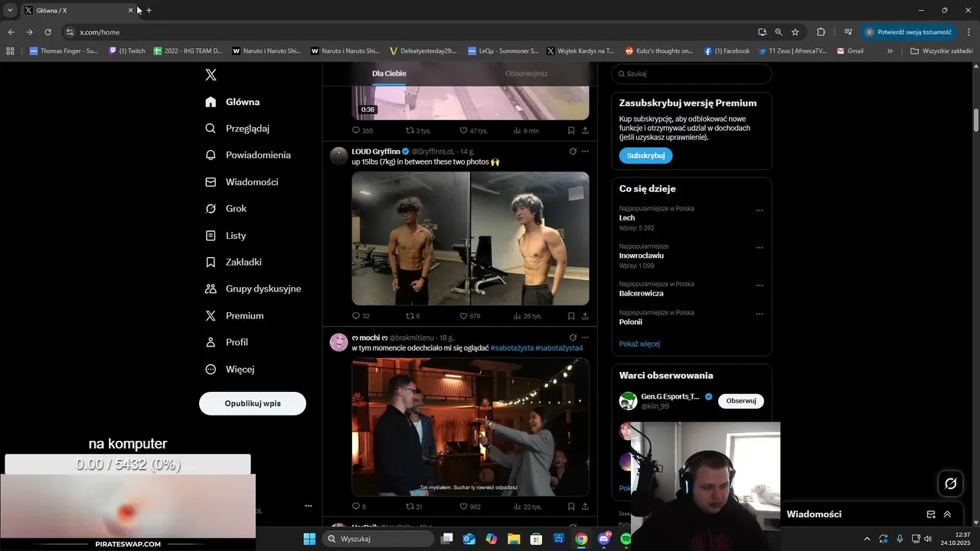The height and width of the screenshot is (551, 980).
Task: Open Listy in the sidebar
Action: (226, 236)
